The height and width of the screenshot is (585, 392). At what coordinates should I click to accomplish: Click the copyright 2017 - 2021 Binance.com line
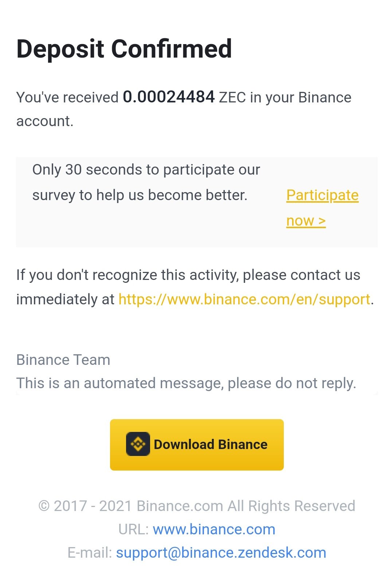pos(197,506)
